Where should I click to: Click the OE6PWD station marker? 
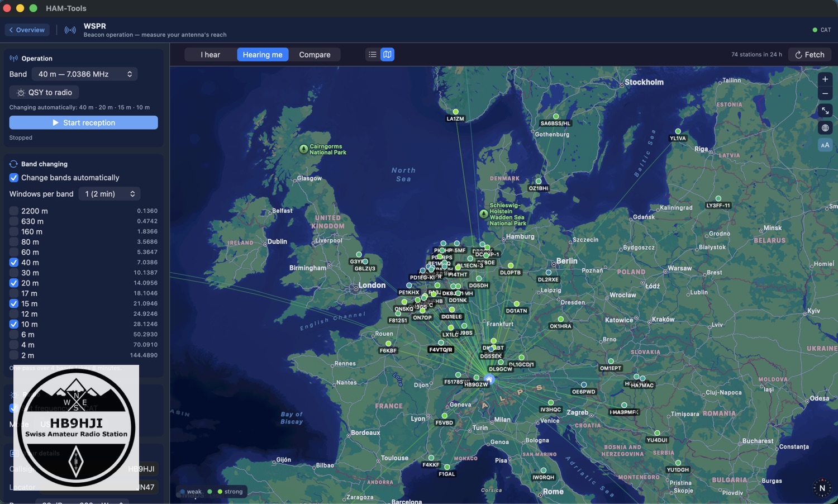[x=584, y=385]
